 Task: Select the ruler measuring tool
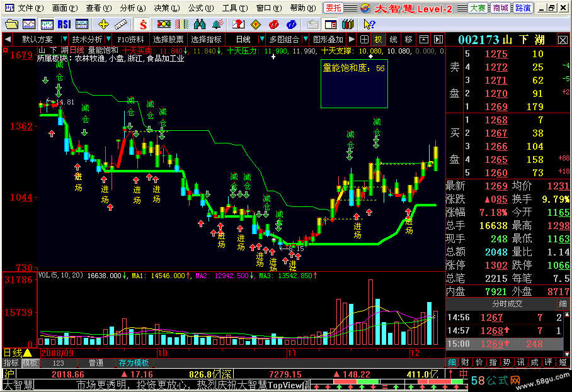point(121,25)
